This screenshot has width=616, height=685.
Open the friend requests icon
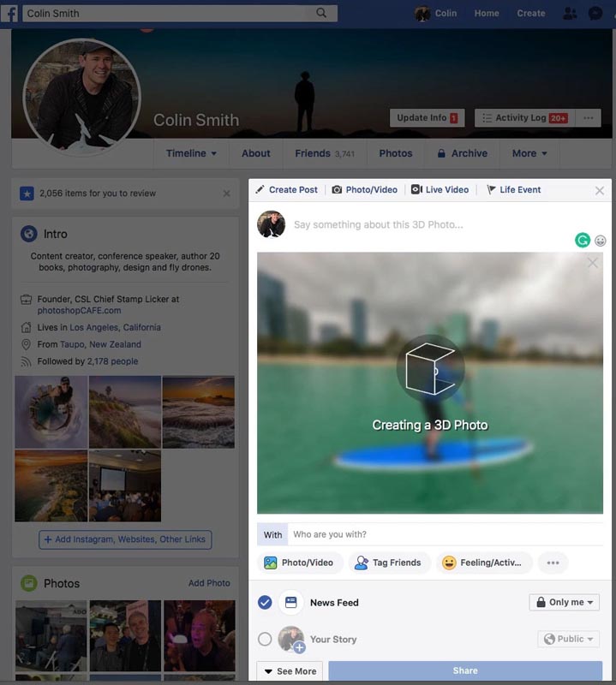(x=570, y=14)
